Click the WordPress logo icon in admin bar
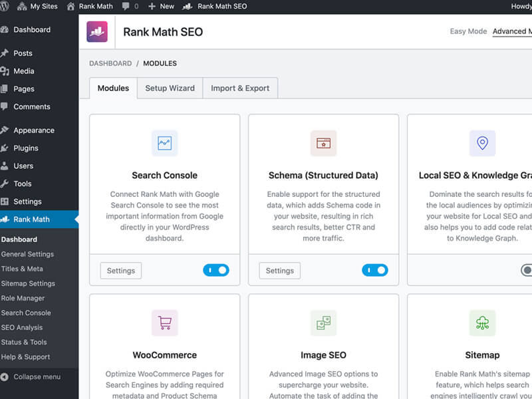This screenshot has height=399, width=532. coord(5,7)
